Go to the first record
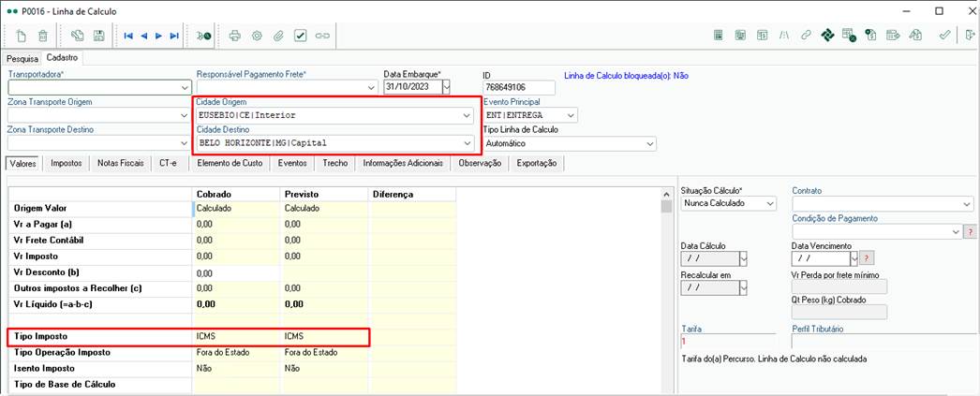Viewport: 980px width, 396px height. (x=128, y=36)
